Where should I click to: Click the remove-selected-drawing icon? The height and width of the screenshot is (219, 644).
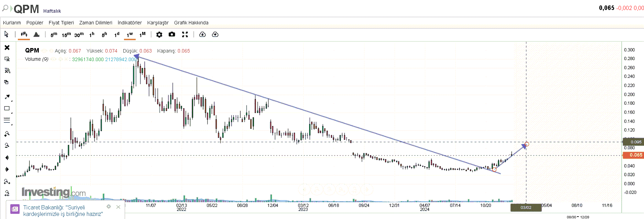[x=7, y=59]
